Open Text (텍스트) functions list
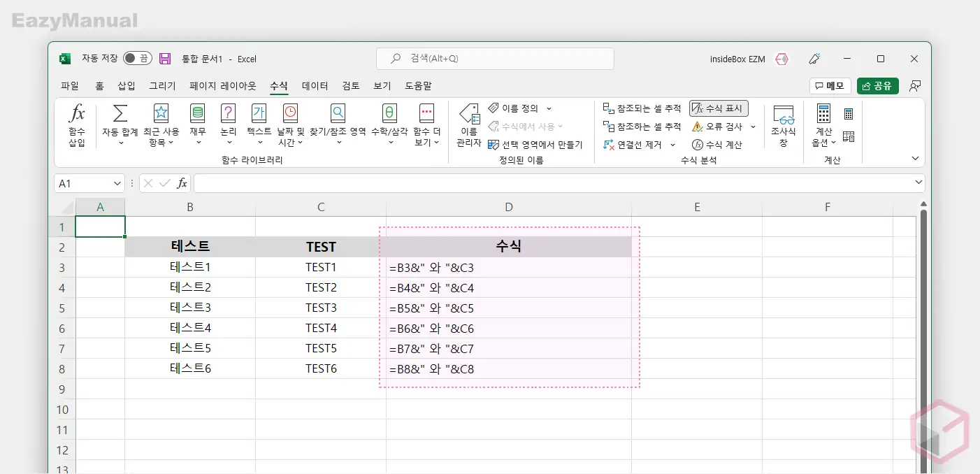The image size is (980, 474). 259,126
